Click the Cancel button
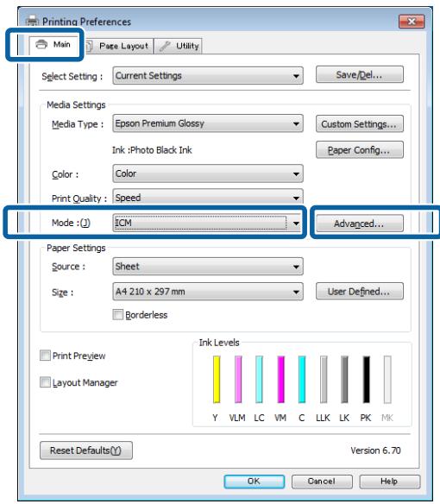This screenshot has width=440, height=504. [x=322, y=482]
